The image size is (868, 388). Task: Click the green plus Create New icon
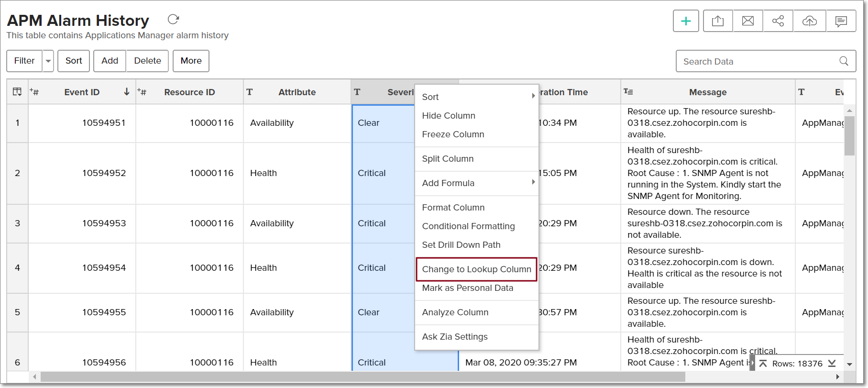tap(686, 21)
